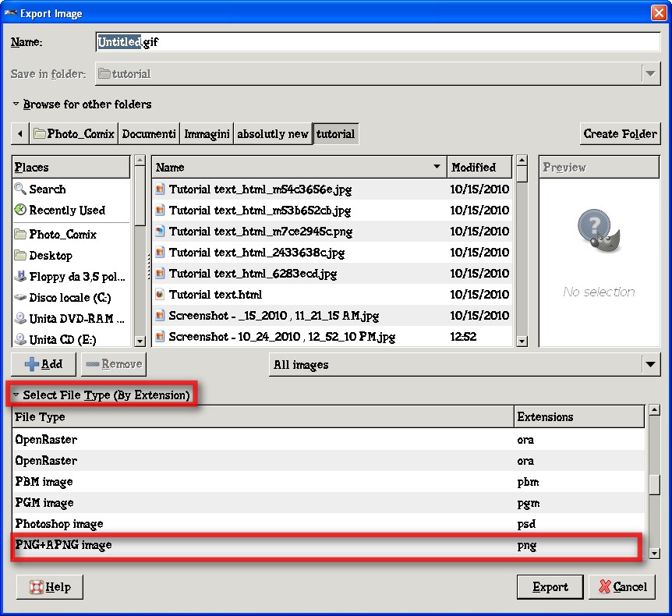
Task: Select tutorial in the path bar
Action: (335, 134)
